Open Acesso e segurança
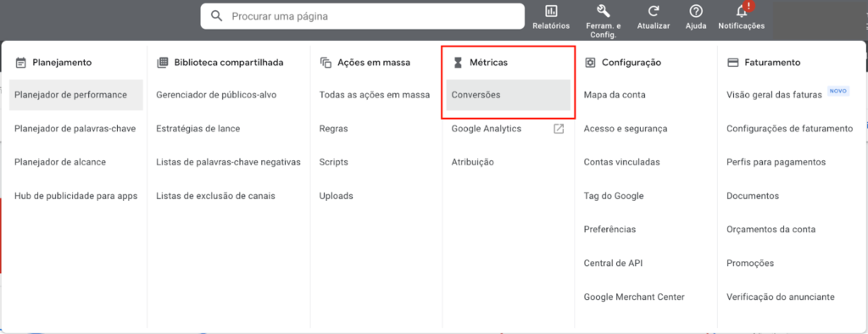The width and height of the screenshot is (868, 334). click(x=626, y=129)
